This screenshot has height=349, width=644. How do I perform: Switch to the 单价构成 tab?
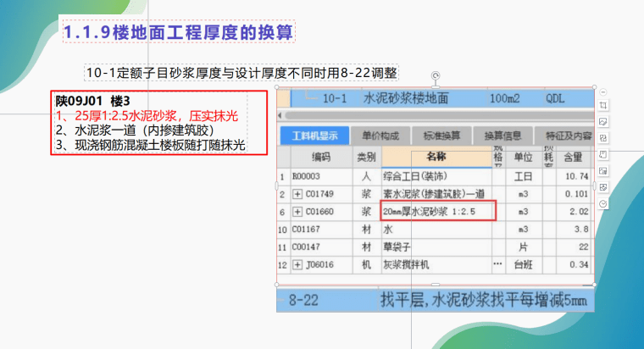(x=380, y=136)
